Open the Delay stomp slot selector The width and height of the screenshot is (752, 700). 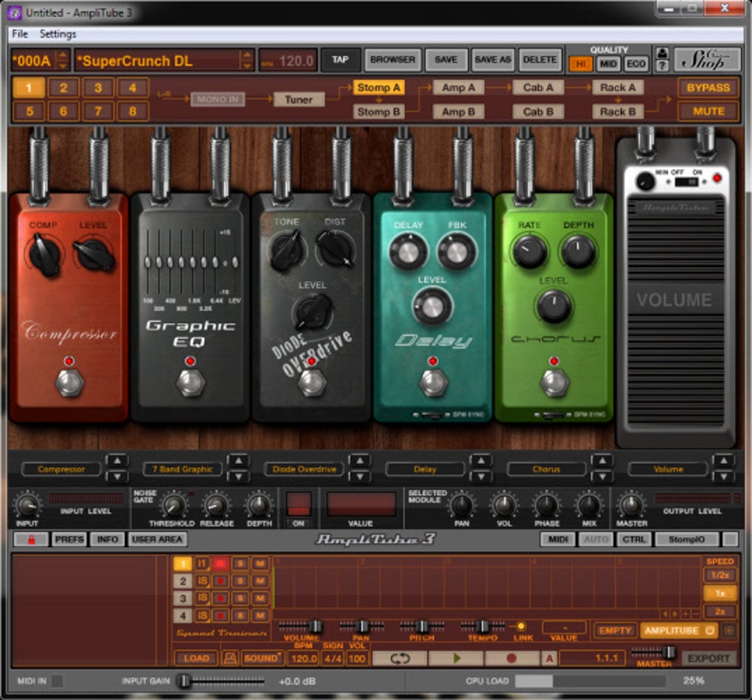click(x=425, y=469)
